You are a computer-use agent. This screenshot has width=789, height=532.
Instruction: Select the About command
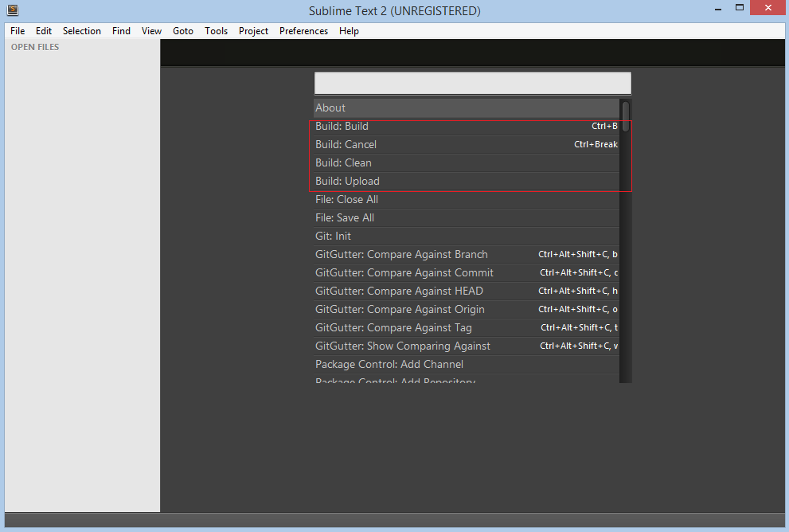tap(467, 108)
